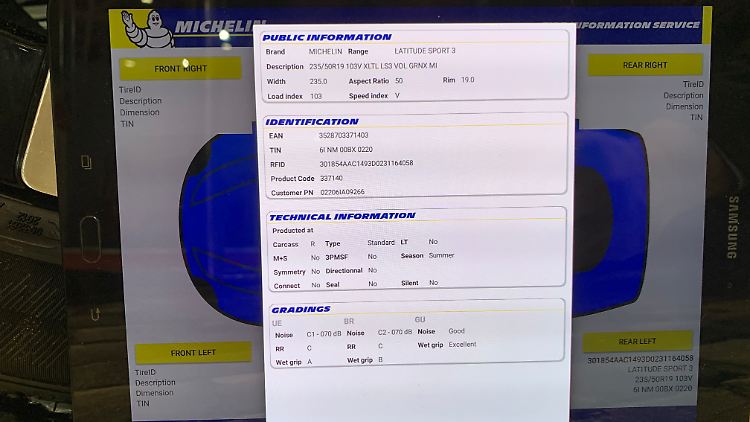This screenshot has width=750, height=422.
Task: Click range value LATITUDE SPORT 3
Action: click(x=425, y=51)
